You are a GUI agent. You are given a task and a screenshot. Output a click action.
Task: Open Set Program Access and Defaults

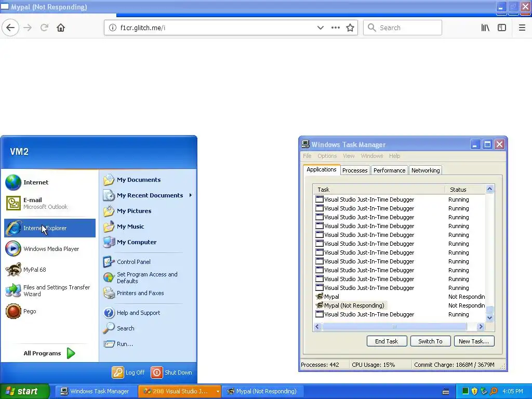[148, 277]
